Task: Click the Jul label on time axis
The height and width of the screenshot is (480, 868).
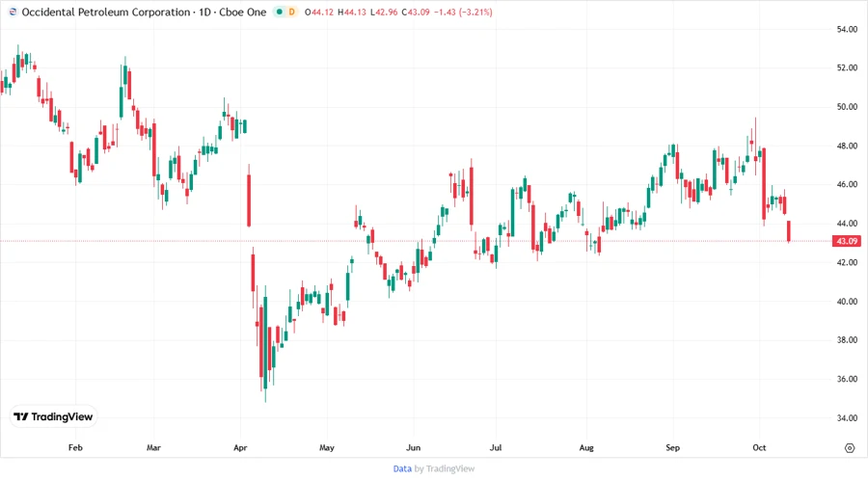Action: click(496, 447)
